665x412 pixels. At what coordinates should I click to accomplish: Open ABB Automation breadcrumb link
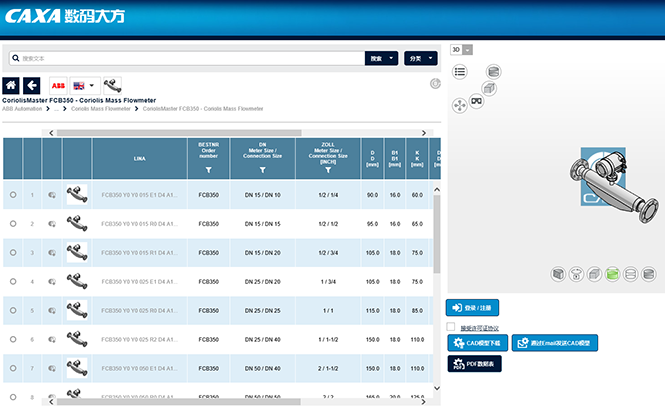click(x=22, y=109)
